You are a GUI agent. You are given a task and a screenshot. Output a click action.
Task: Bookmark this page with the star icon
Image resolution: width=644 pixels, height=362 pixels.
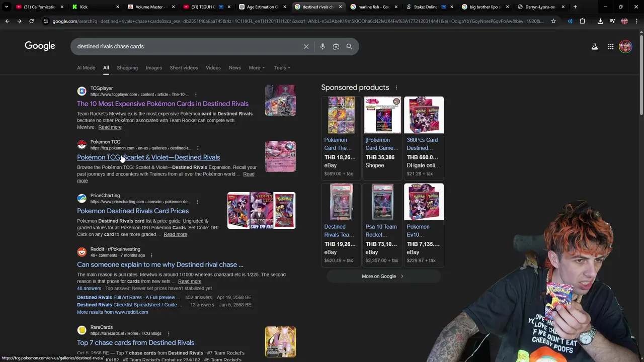click(553, 21)
